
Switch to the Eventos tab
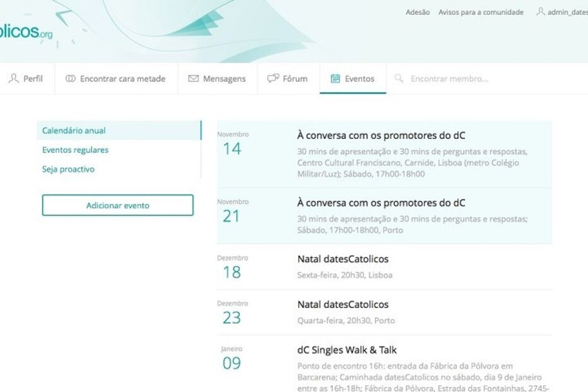pos(353,78)
